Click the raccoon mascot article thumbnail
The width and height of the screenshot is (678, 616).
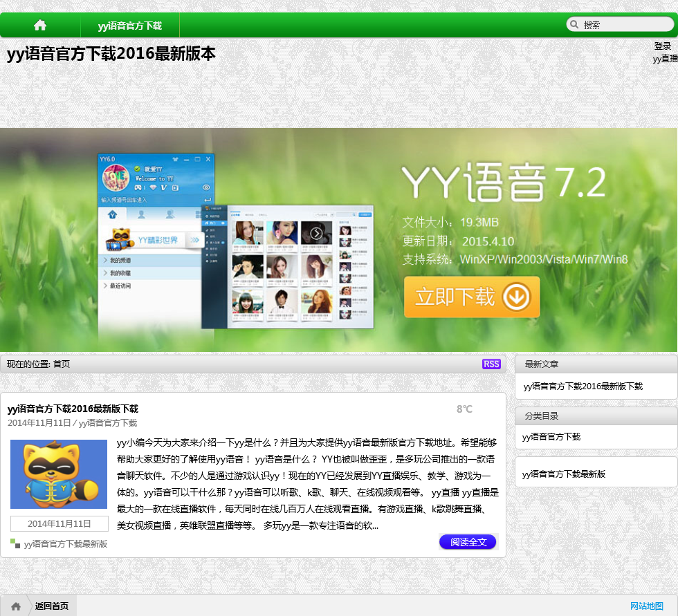[x=59, y=474]
